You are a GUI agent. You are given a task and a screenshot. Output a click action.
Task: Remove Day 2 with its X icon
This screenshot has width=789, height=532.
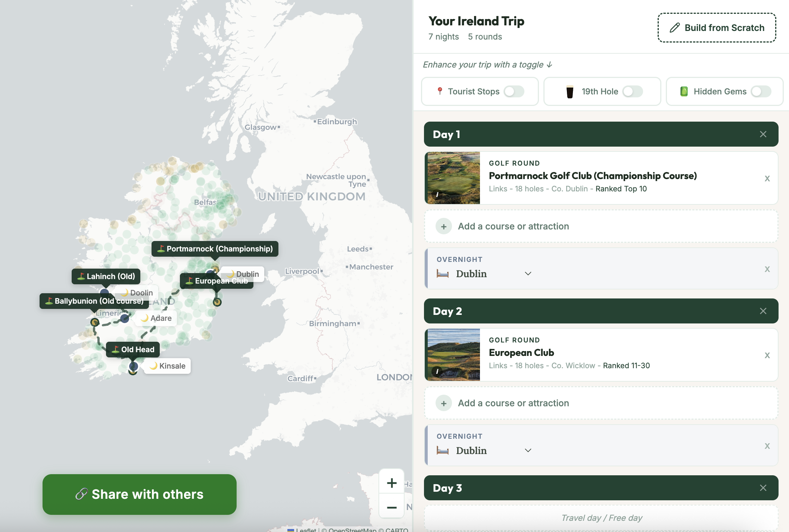click(763, 311)
